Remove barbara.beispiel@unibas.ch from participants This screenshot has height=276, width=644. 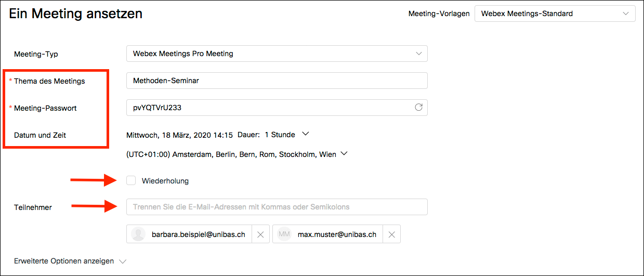pyautogui.click(x=260, y=234)
